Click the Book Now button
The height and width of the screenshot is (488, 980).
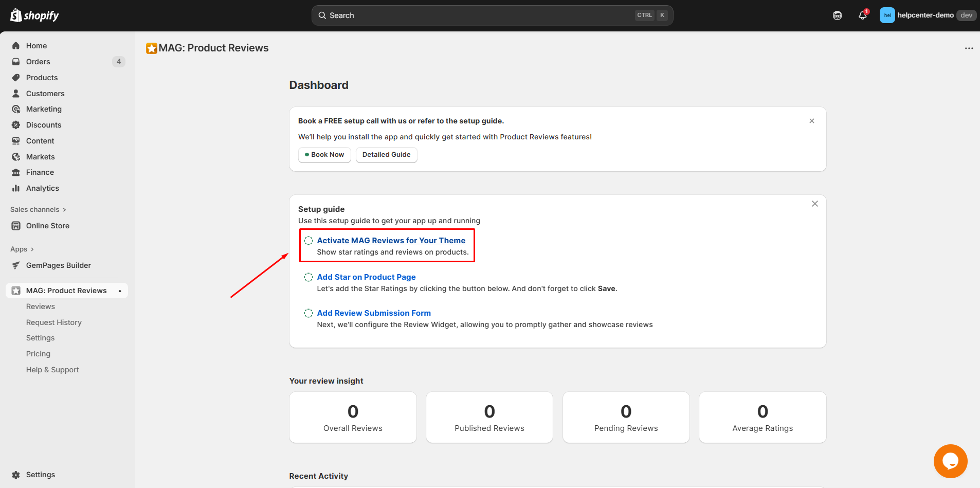pos(324,155)
